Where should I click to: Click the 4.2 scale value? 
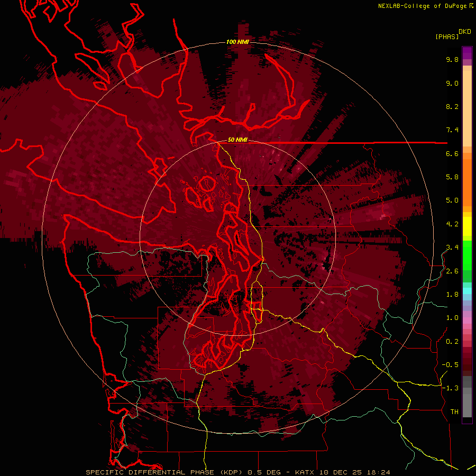452,224
